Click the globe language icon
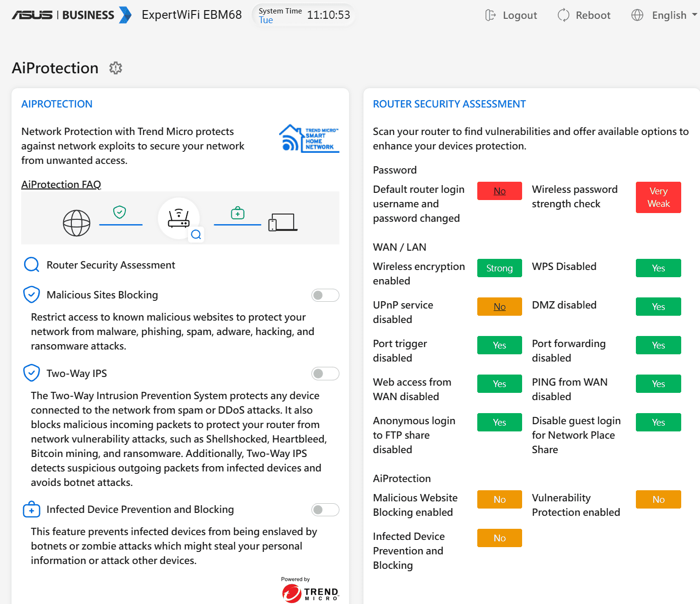 tap(637, 15)
